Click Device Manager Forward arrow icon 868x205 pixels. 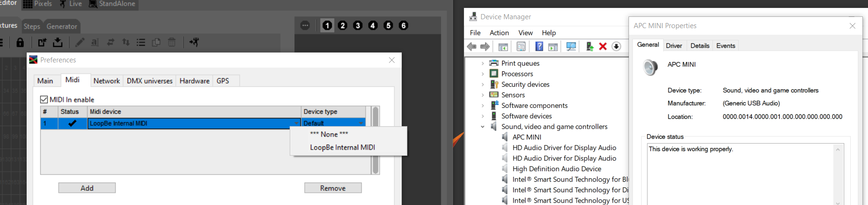[x=485, y=46]
